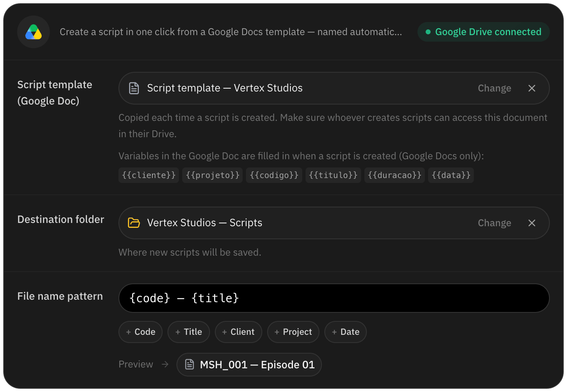
Task: Change the Script template document
Action: click(x=494, y=88)
